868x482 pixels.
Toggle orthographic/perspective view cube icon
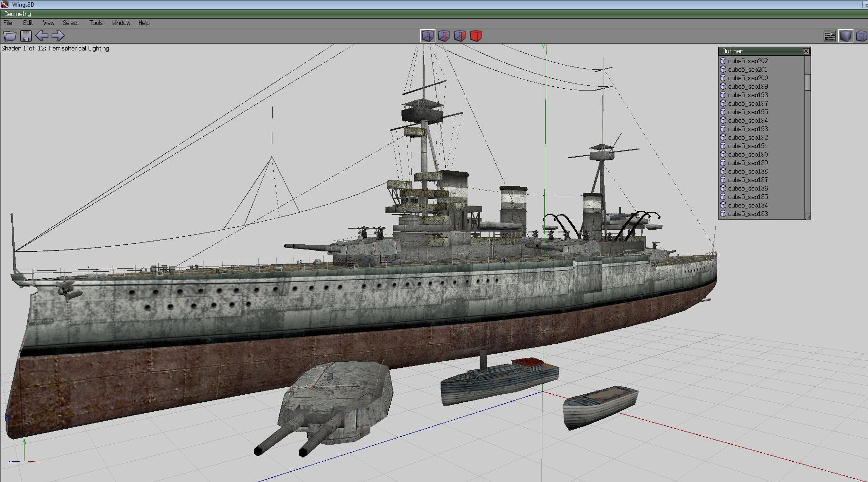tap(861, 36)
